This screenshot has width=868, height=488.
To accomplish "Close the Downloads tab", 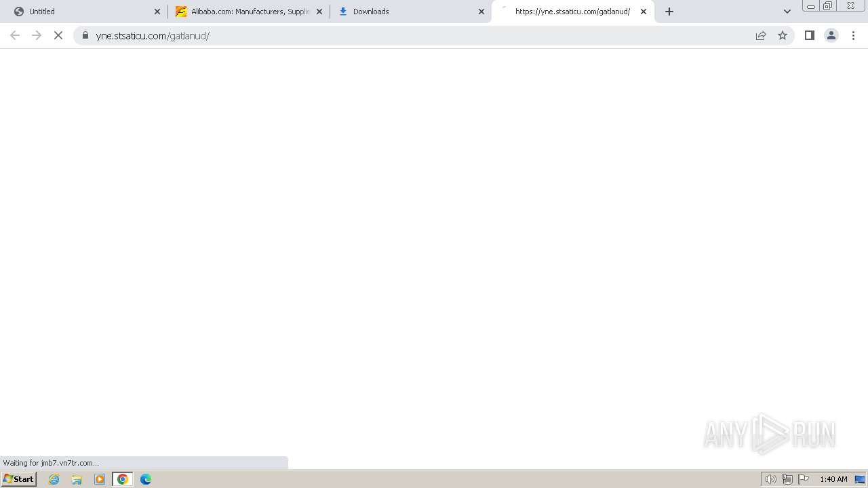I will [481, 12].
